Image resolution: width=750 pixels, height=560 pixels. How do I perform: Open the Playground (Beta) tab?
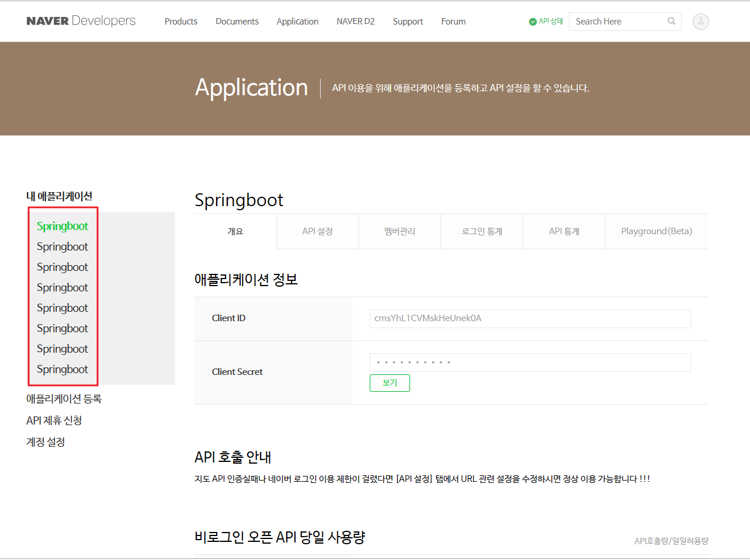pos(657,231)
